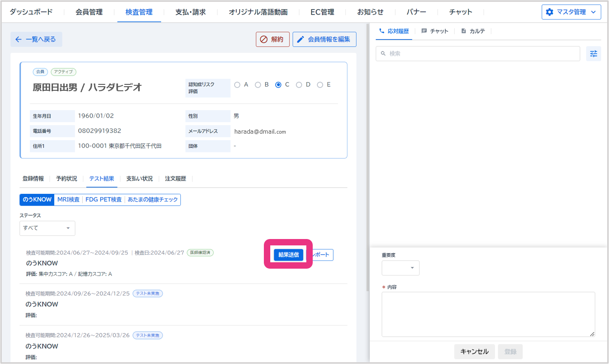
Task: Expand the 重要度 dropdown
Action: coord(400,268)
